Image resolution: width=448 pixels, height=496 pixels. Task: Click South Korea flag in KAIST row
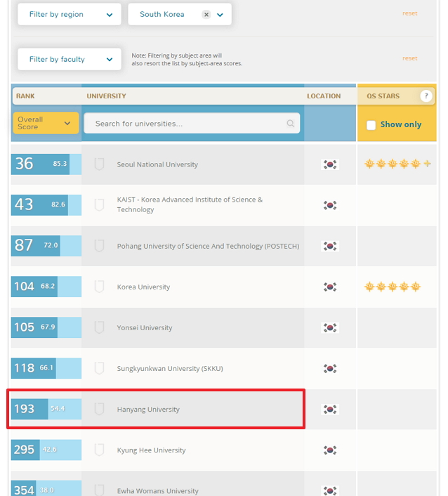(330, 205)
